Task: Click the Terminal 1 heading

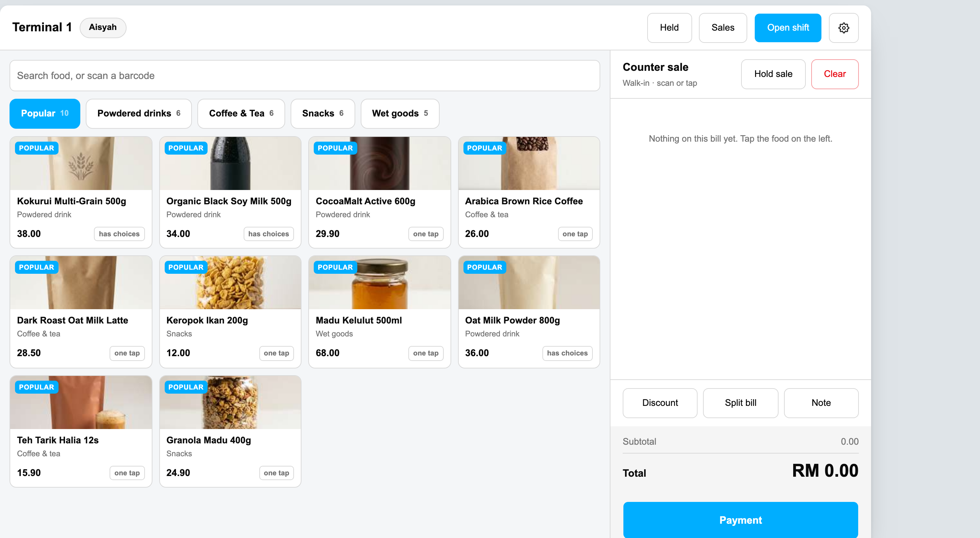Action: point(42,27)
